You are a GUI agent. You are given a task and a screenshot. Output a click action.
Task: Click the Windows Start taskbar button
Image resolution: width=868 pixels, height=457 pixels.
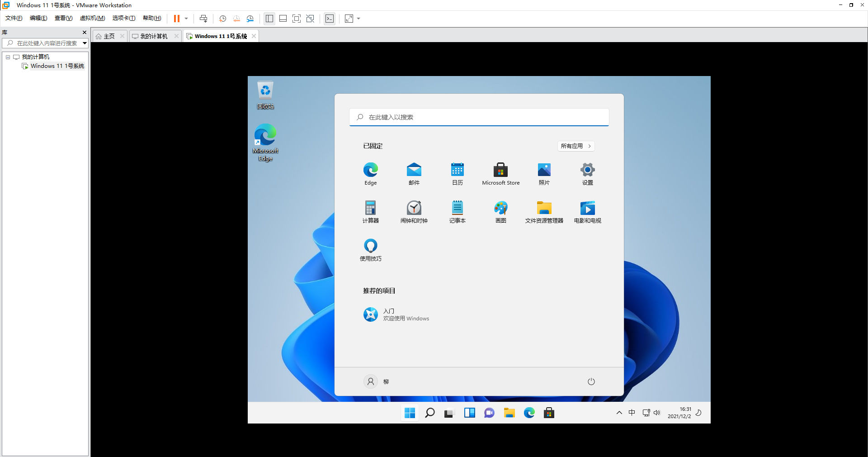(410, 413)
